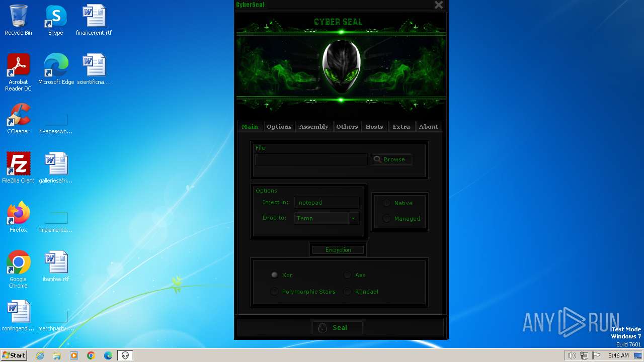Viewport: 644px width, 362px height.
Task: Open Windows Explorer from the taskbar
Action: [x=57, y=355]
